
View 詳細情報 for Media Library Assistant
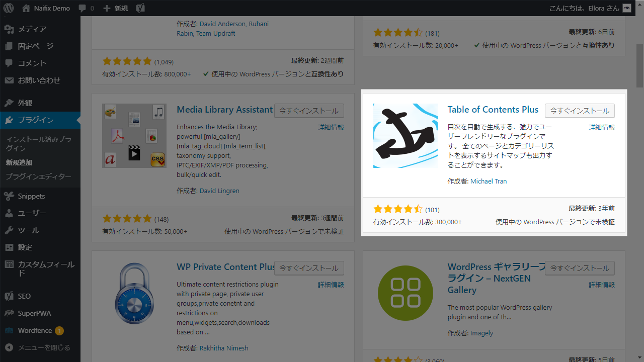(331, 128)
